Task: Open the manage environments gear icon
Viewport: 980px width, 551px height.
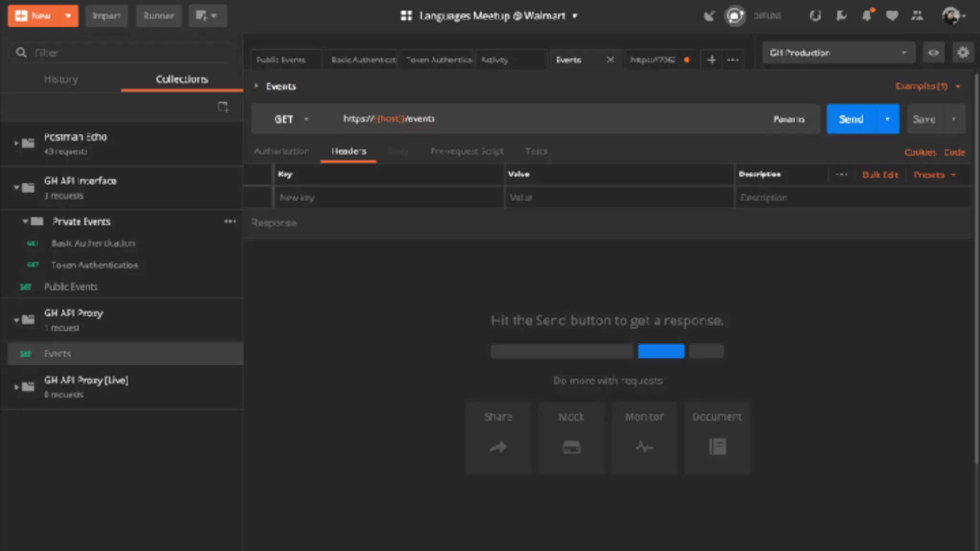Action: click(x=963, y=53)
